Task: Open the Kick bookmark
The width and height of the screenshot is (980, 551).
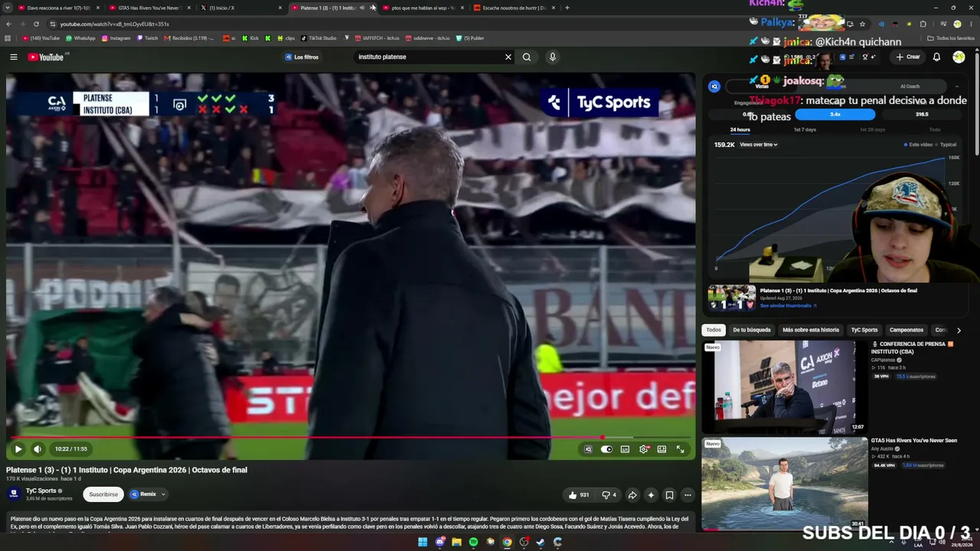Action: click(x=251, y=38)
